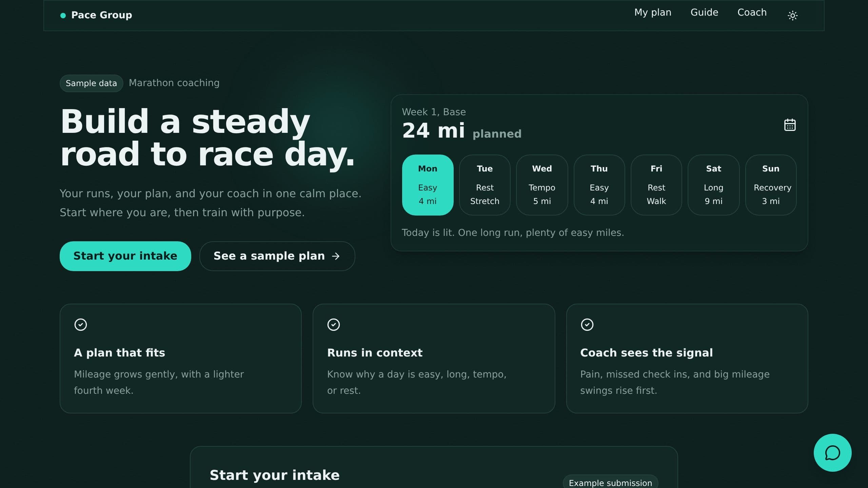Click the Start your intake button
The image size is (868, 488).
125,256
